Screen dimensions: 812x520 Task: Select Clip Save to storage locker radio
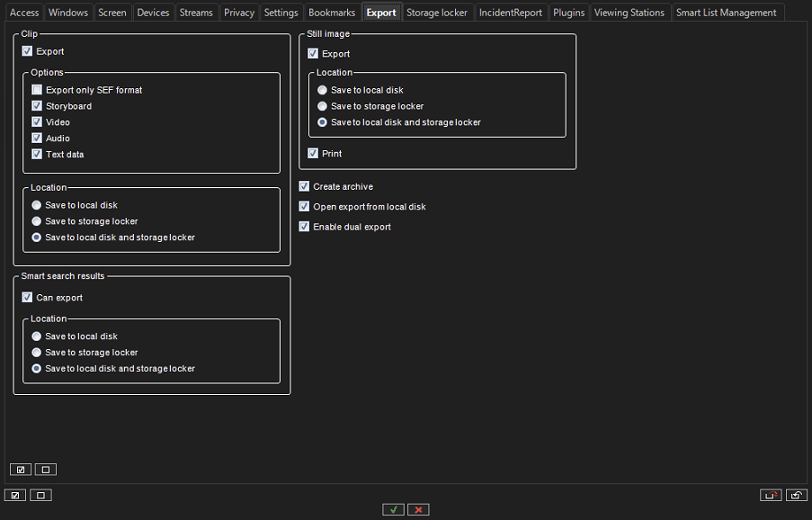pos(36,221)
